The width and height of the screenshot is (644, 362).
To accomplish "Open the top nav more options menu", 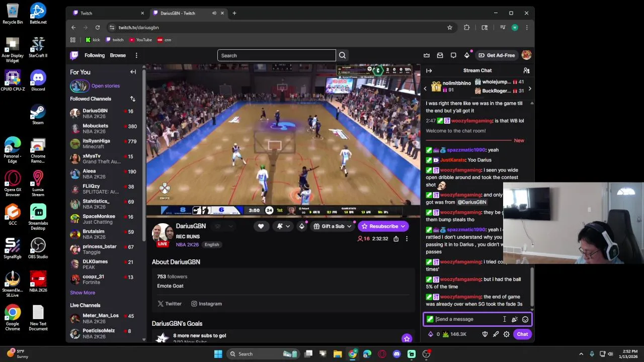I will (x=136, y=55).
